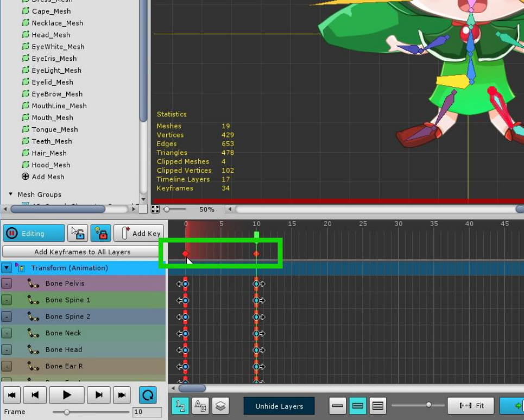Jump to the last frame

coord(122,395)
